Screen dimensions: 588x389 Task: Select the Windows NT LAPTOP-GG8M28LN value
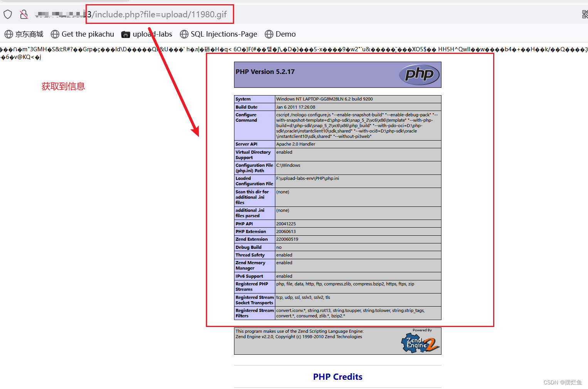pyautogui.click(x=325, y=99)
